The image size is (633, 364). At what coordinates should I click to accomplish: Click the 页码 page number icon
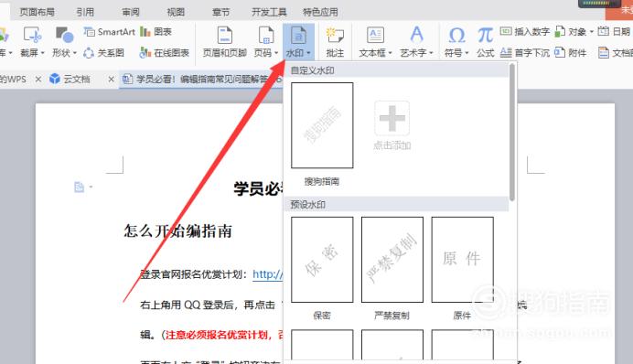[x=266, y=36]
